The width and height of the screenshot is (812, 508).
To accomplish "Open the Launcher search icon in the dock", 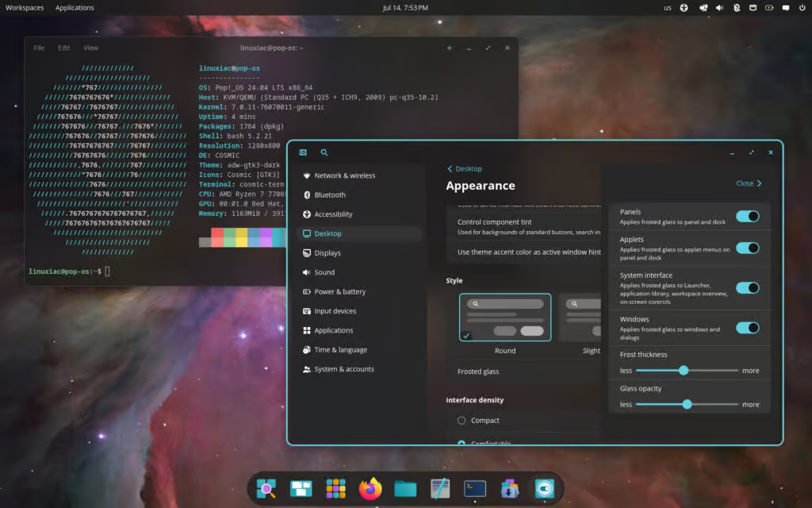I will [x=266, y=488].
